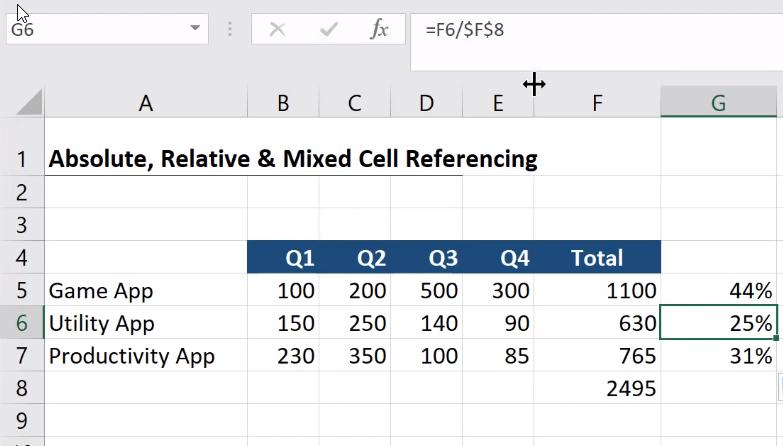This screenshot has height=446, width=783.
Task: Click Game App Q3 value 500
Action: click(x=426, y=290)
